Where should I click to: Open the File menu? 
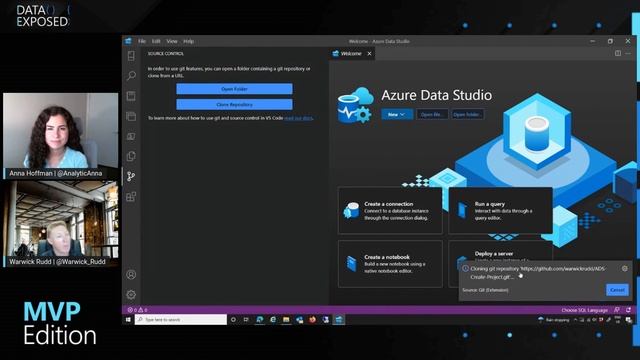coord(142,41)
